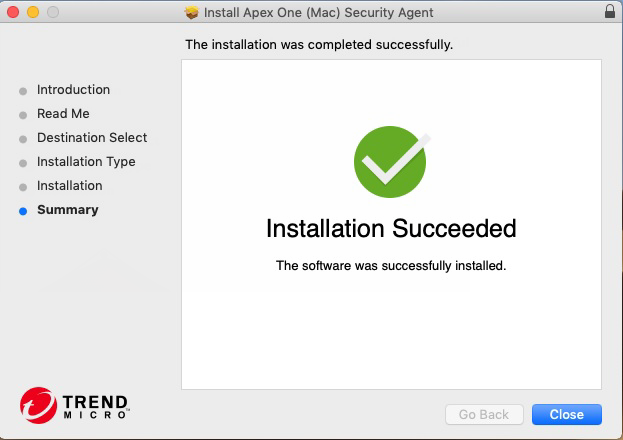The height and width of the screenshot is (440, 623).
Task: Select the bold Summary step label
Action: coord(67,210)
